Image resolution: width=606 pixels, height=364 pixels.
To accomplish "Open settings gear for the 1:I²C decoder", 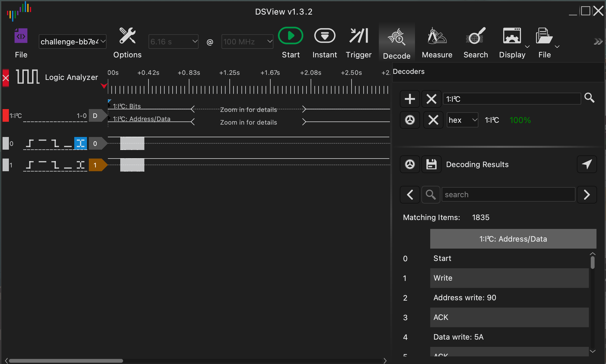I will (x=410, y=120).
